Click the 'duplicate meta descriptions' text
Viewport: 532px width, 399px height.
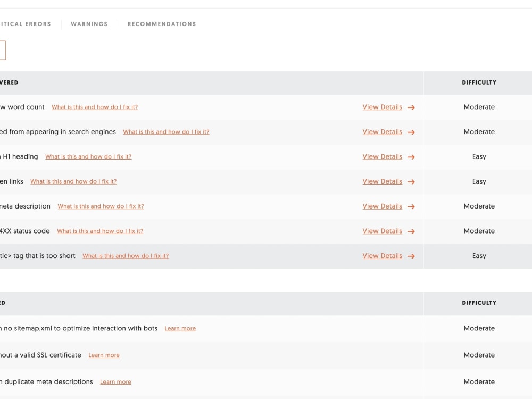pyautogui.click(x=48, y=381)
